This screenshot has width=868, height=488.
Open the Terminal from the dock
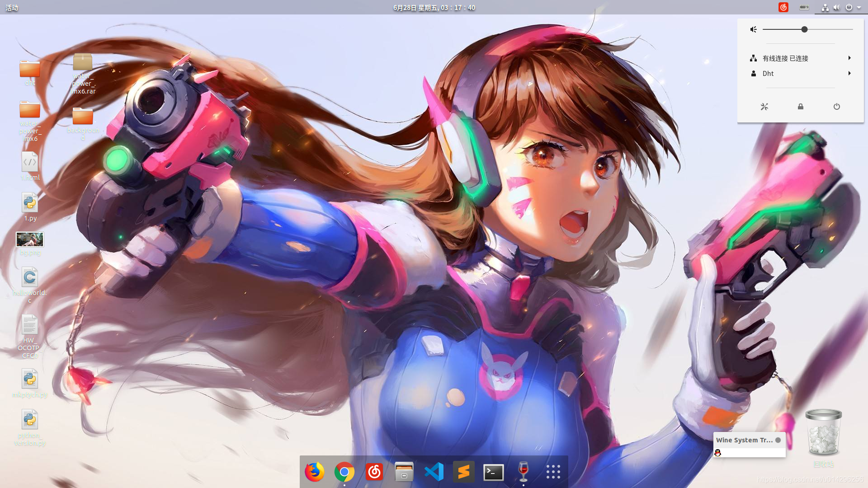pyautogui.click(x=494, y=472)
